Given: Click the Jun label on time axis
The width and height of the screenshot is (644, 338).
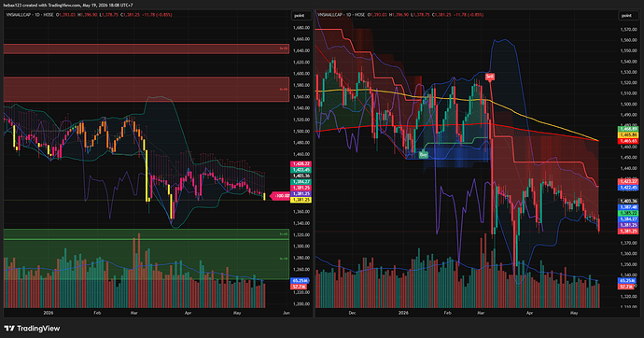Looking at the screenshot, I should pyautogui.click(x=287, y=313).
